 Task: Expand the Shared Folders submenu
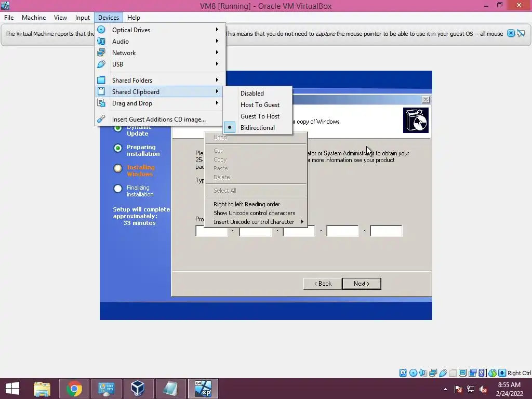pyautogui.click(x=217, y=80)
